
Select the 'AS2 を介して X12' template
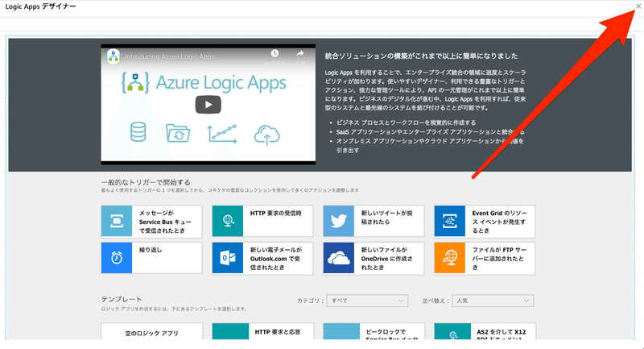click(485, 331)
